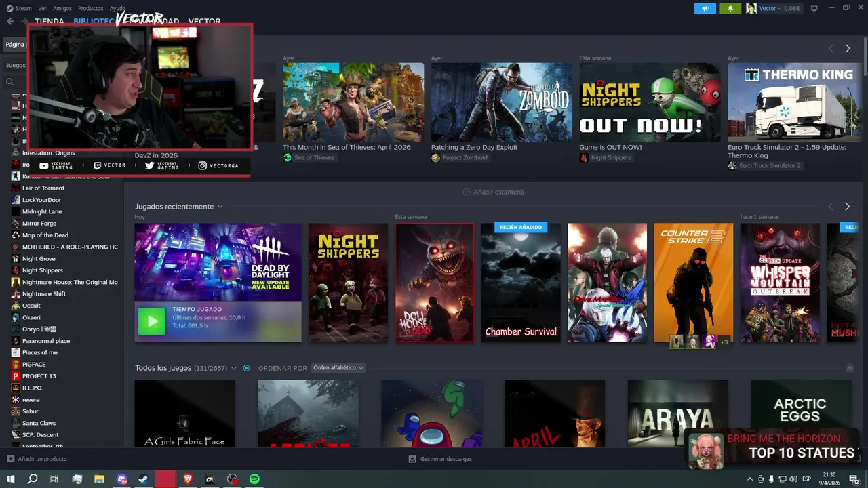Click the manage downloads icon

tap(412, 459)
